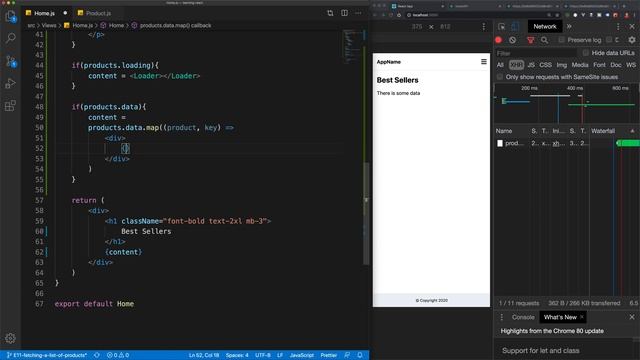This screenshot has width=640, height=360.
Task: Open the Console drawer tab
Action: 523,317
